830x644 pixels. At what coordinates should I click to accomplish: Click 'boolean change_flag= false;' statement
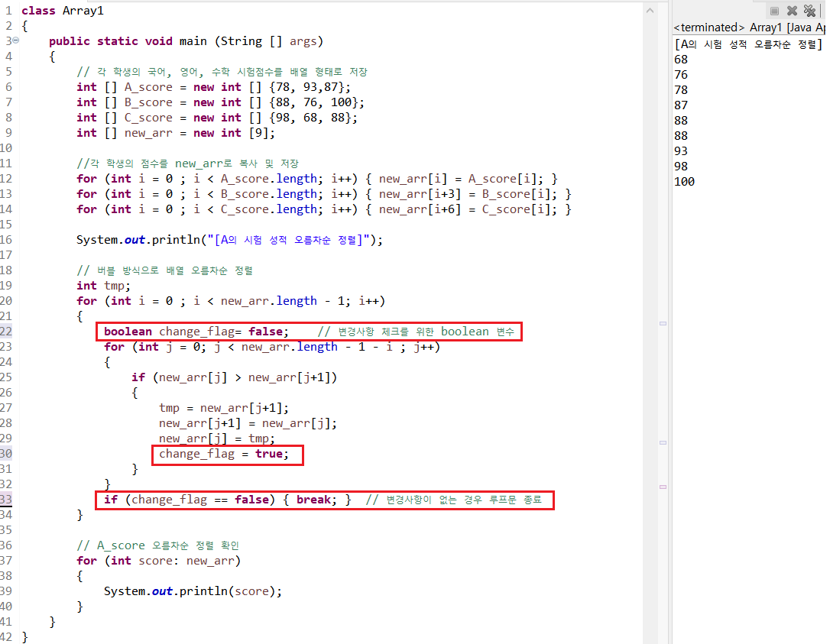click(196, 332)
